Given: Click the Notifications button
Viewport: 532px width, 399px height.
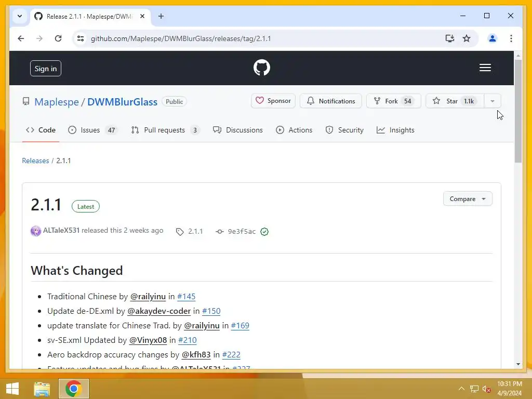Looking at the screenshot, I should [331, 101].
